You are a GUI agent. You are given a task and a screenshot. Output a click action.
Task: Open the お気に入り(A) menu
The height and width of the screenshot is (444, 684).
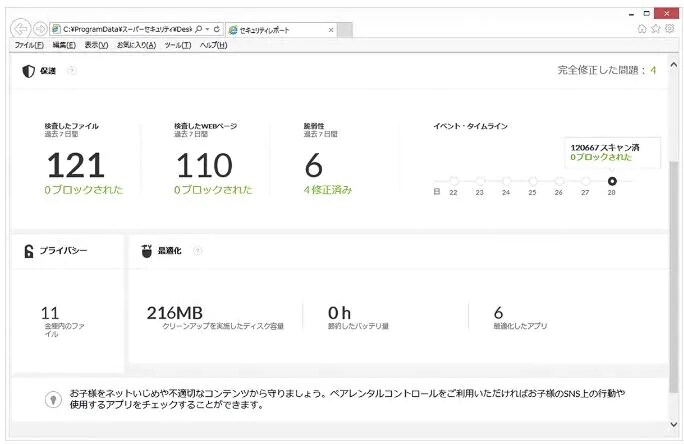tap(136, 45)
